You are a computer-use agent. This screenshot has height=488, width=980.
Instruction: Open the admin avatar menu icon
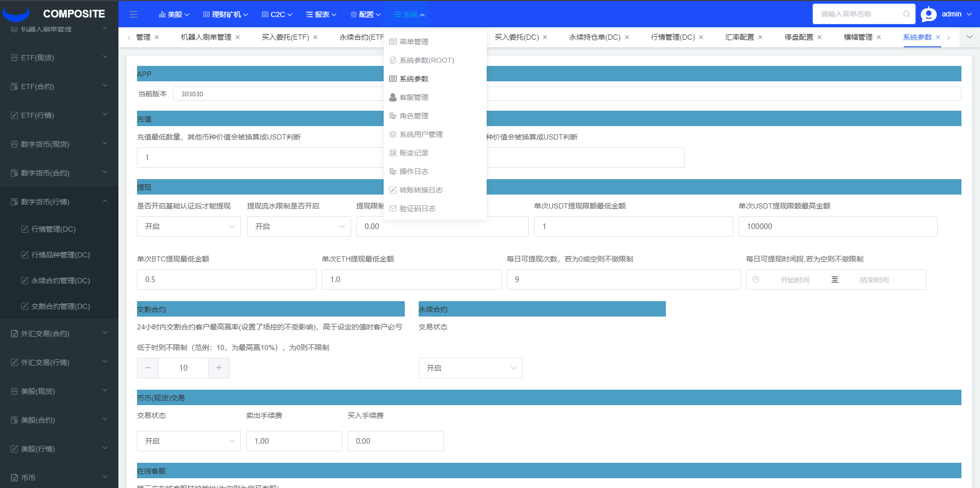pyautogui.click(x=929, y=14)
